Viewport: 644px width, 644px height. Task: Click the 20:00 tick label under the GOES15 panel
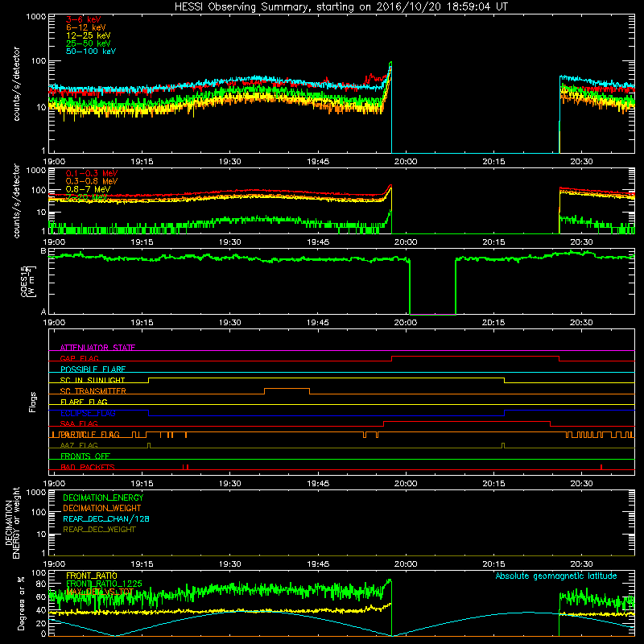point(406,323)
